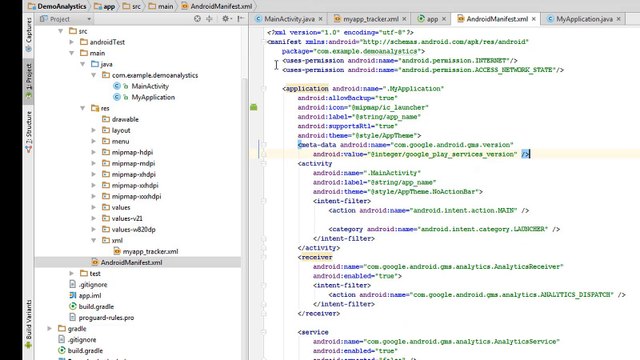Select the mipmap-mdpi folder
Image resolution: width=640 pixels, height=360 pixels.
click(133, 163)
